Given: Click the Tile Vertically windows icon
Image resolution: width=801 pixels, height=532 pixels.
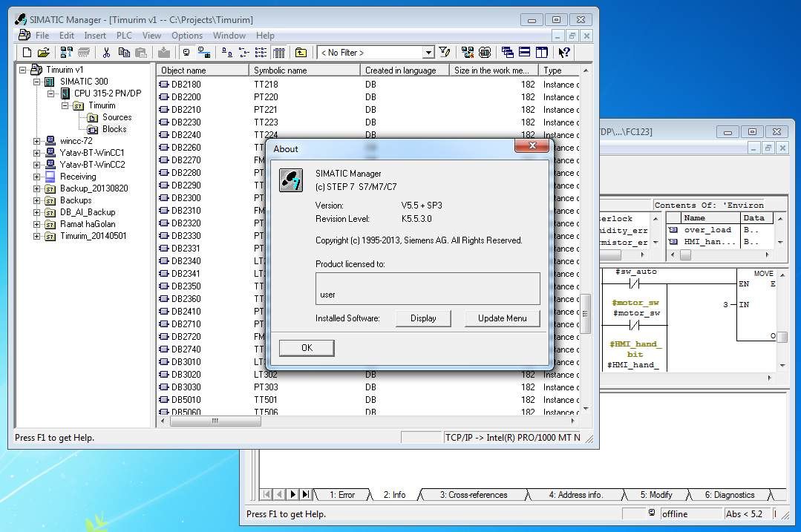Looking at the screenshot, I should (x=541, y=52).
